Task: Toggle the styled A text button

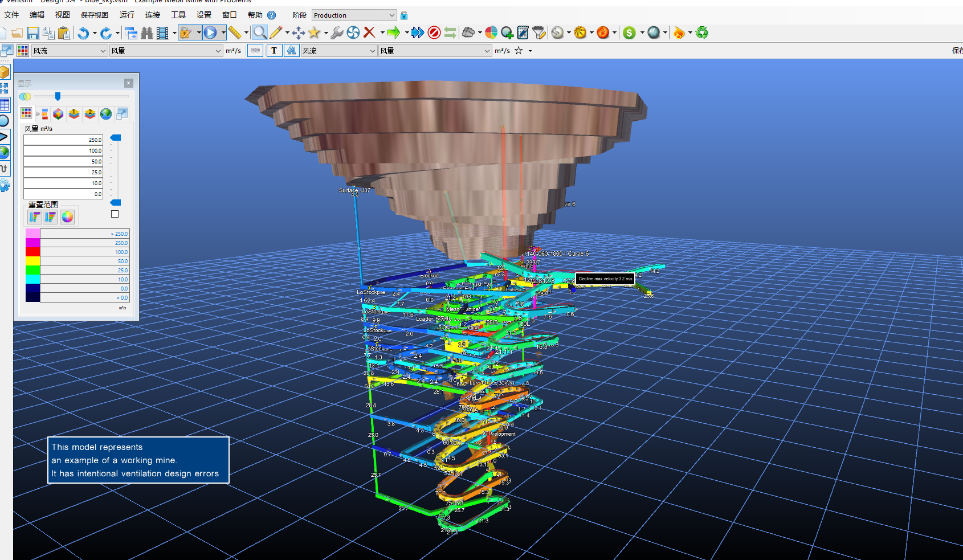Action: (x=292, y=51)
